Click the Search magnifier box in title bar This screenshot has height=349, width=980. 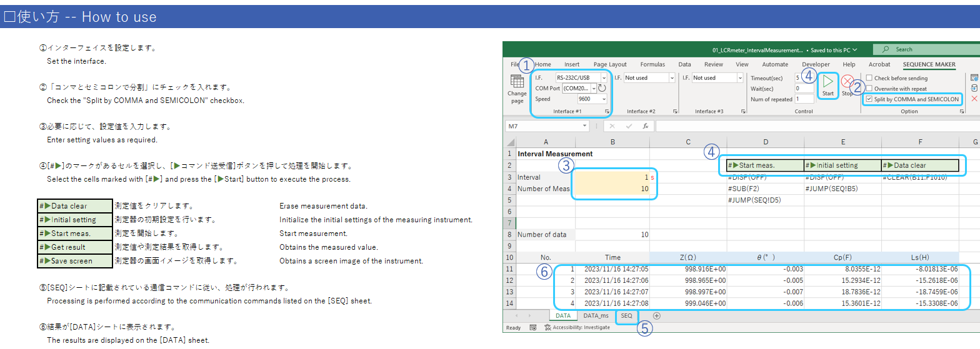point(926,49)
